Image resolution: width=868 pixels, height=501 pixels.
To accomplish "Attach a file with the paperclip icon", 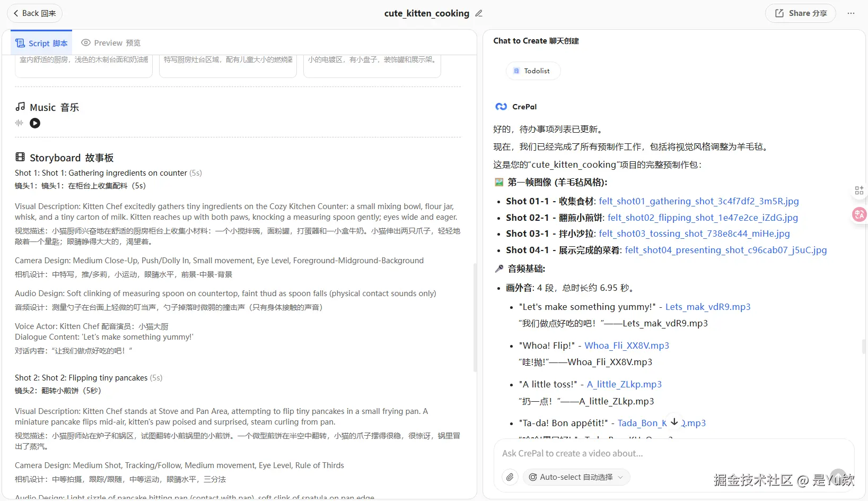I will (510, 477).
